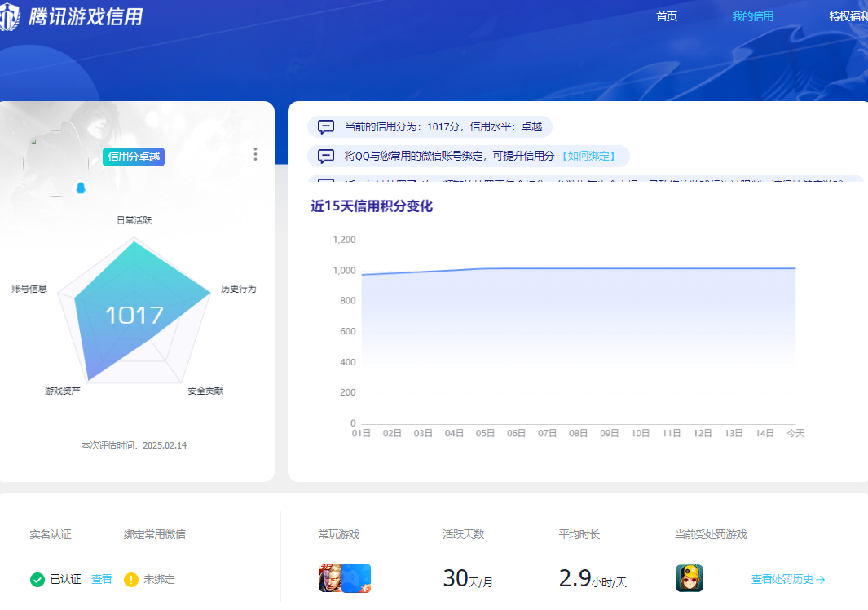Open the Honor of Kings game icon
This screenshot has width=868, height=610.
(330, 578)
